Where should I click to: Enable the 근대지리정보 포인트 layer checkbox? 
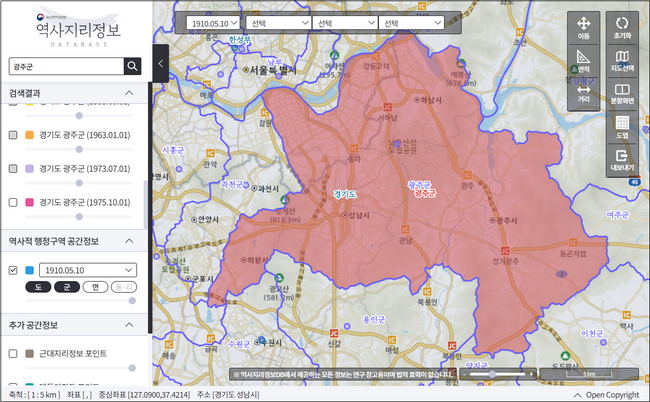tap(13, 354)
